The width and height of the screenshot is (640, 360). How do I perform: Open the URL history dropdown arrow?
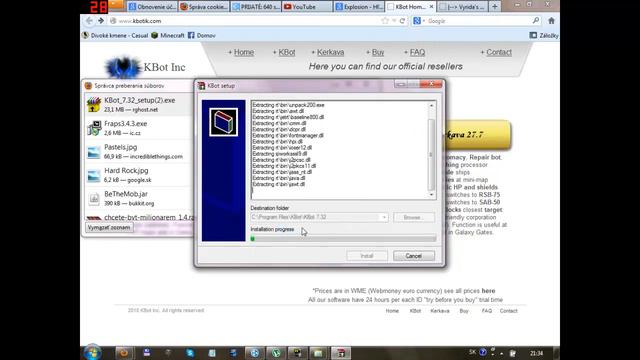(x=394, y=21)
